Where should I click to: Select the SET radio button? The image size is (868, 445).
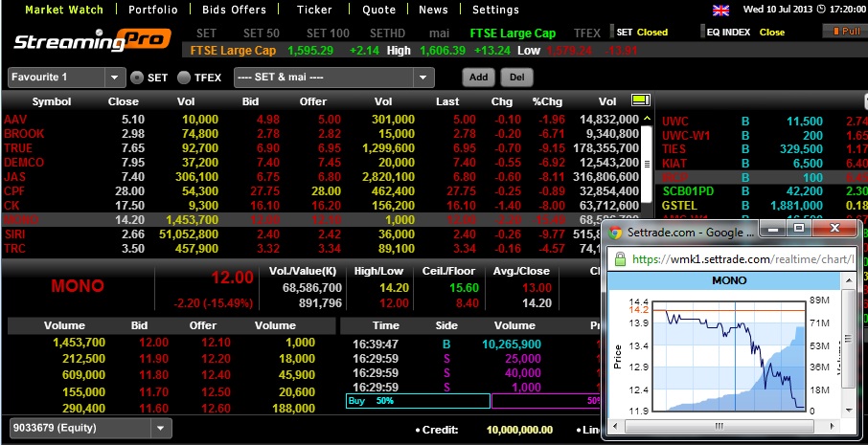137,78
